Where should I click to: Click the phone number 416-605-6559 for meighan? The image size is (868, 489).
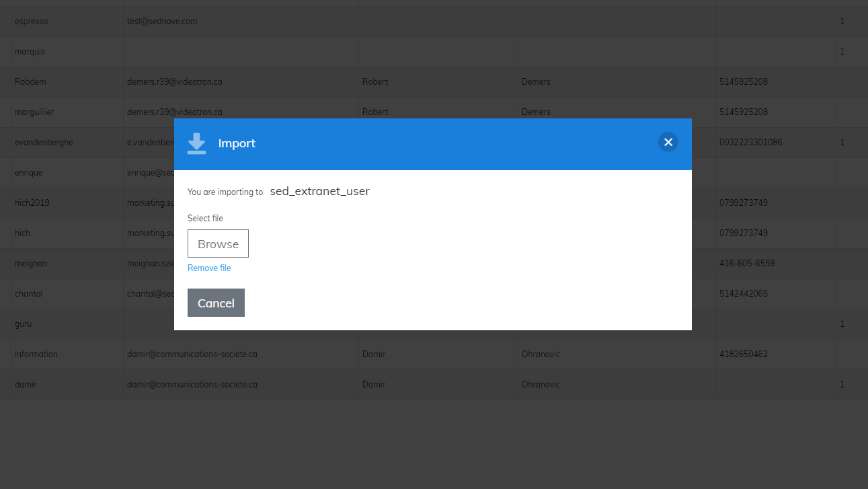point(745,263)
